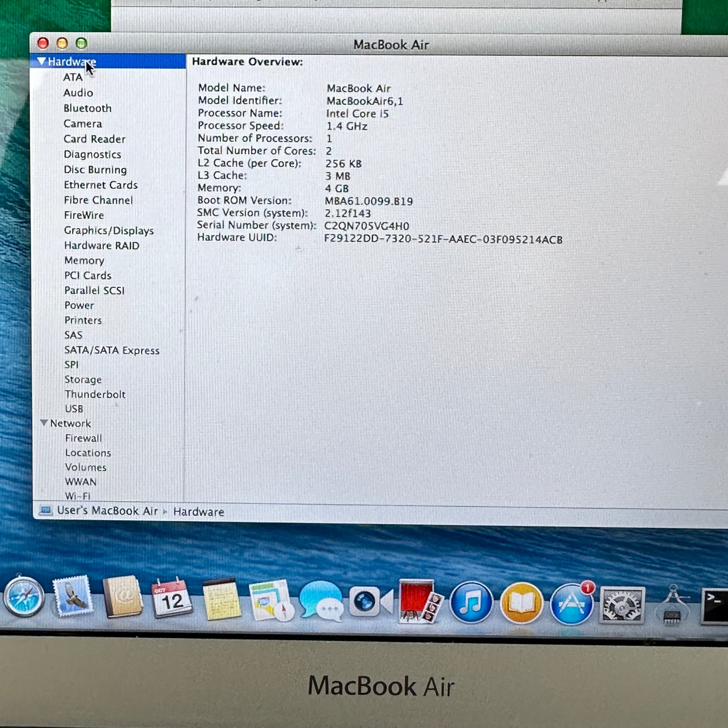Screen dimensions: 728x728
Task: Click the Hardware UUID value
Action: (x=443, y=239)
